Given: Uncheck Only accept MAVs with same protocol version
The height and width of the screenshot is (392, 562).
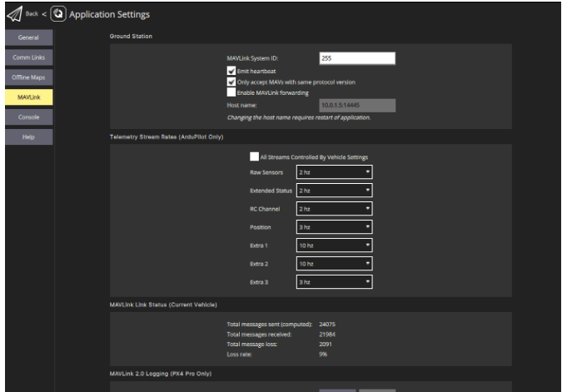Looking at the screenshot, I should pos(231,82).
